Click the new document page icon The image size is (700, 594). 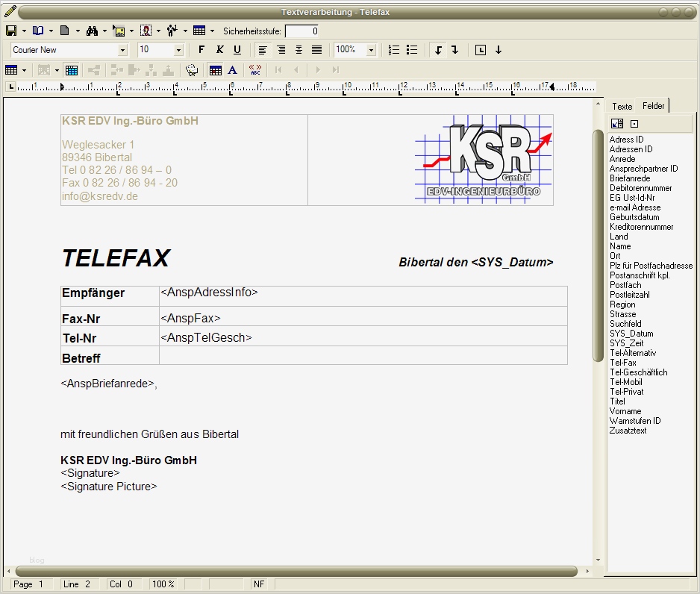[65, 31]
